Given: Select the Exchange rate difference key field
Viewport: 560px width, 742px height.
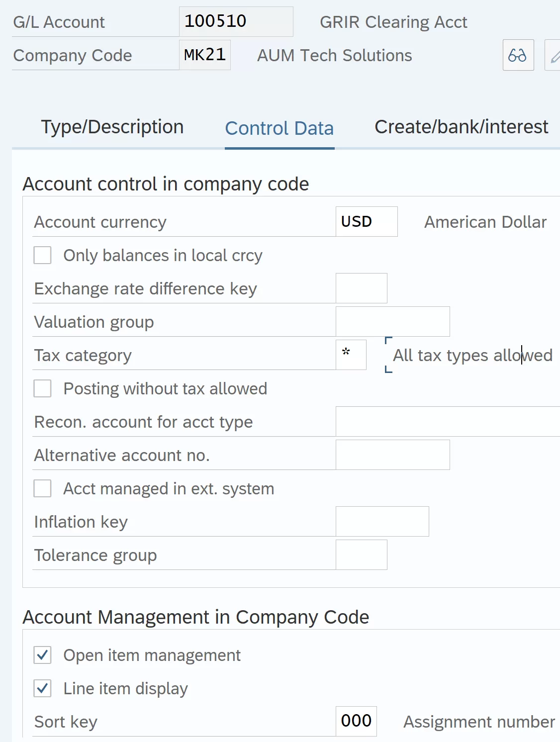Looking at the screenshot, I should (362, 288).
